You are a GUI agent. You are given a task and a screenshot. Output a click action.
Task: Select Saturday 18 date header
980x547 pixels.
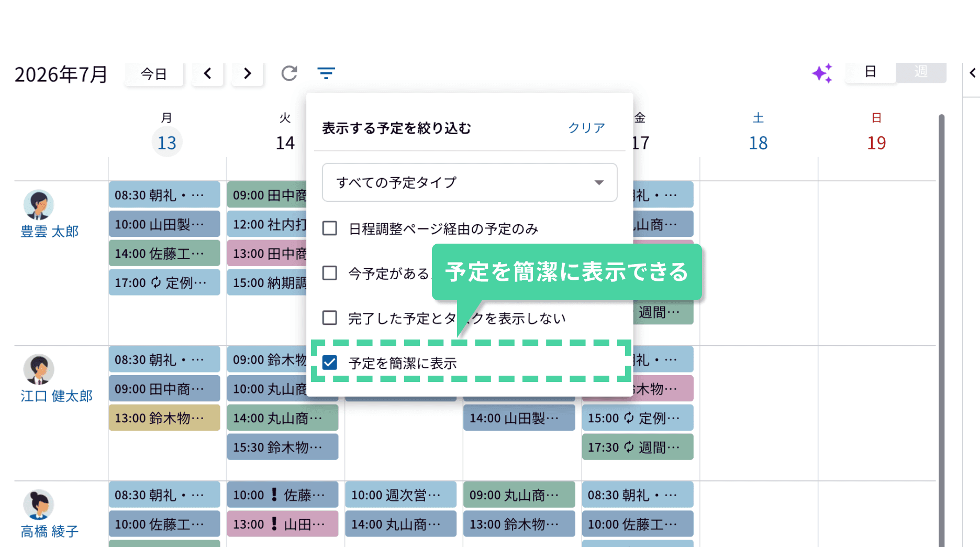758,142
